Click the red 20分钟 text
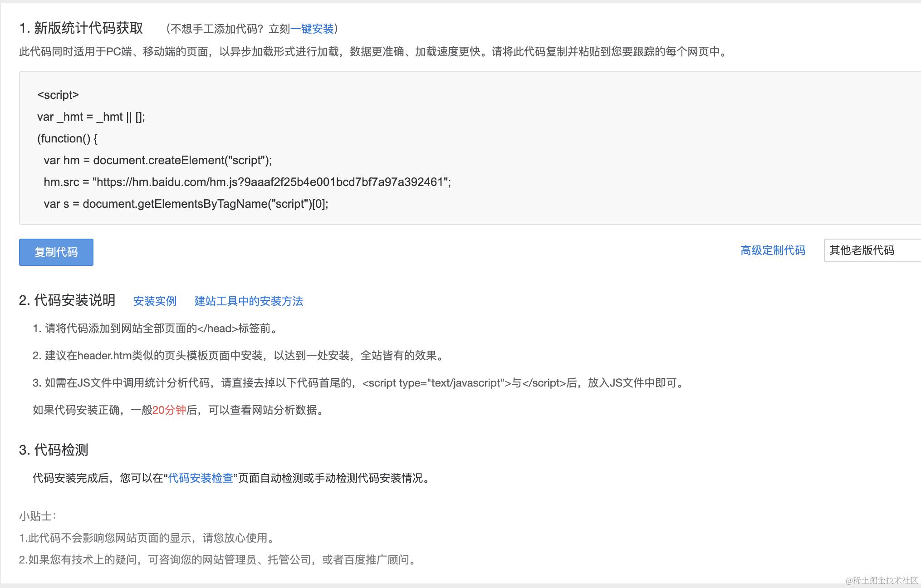The width and height of the screenshot is (921, 588). click(x=169, y=410)
